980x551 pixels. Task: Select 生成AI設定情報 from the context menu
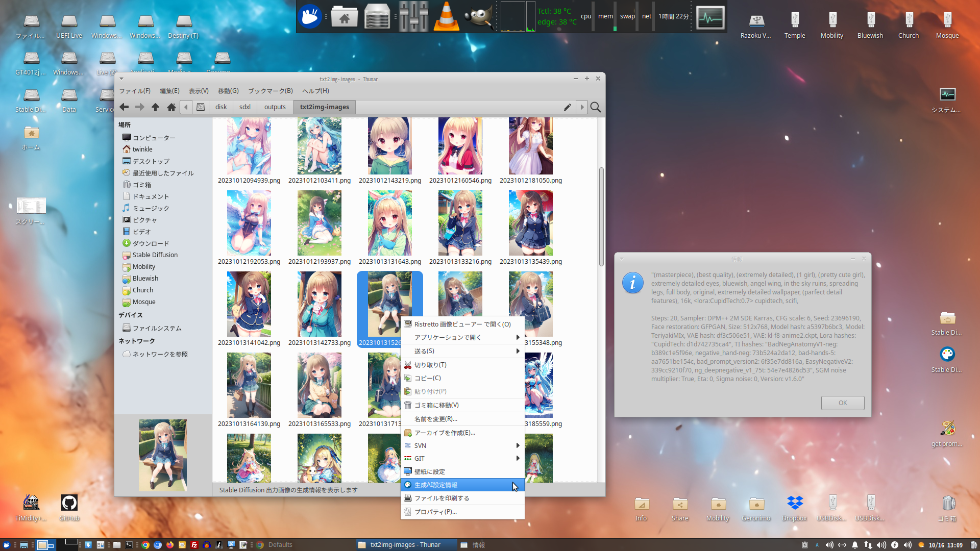click(x=462, y=485)
